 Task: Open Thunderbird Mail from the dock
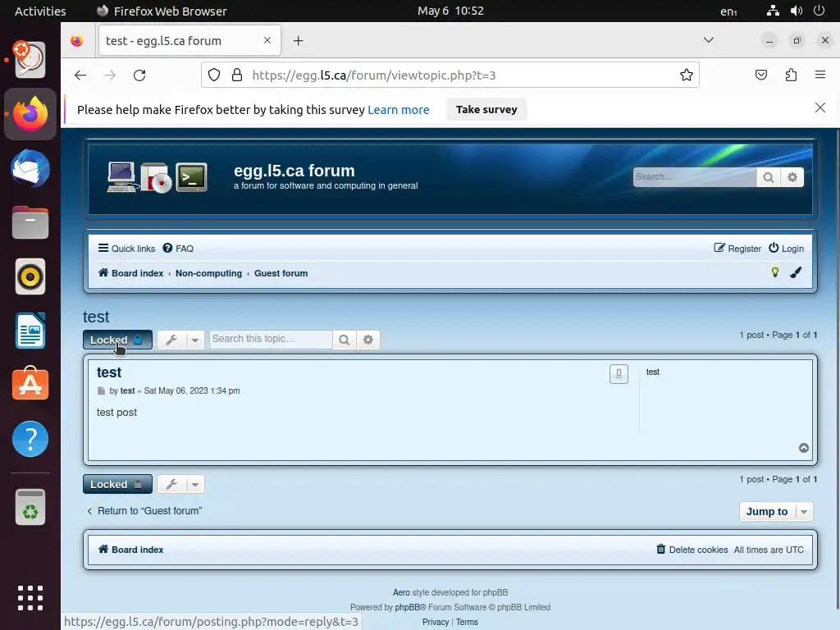[x=30, y=169]
